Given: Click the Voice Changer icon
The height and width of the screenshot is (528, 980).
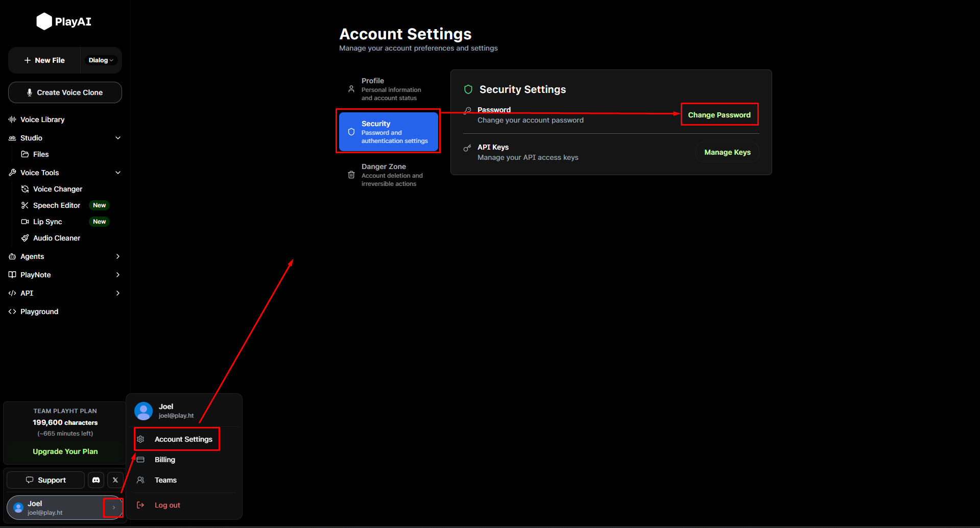Looking at the screenshot, I should pyautogui.click(x=25, y=189).
